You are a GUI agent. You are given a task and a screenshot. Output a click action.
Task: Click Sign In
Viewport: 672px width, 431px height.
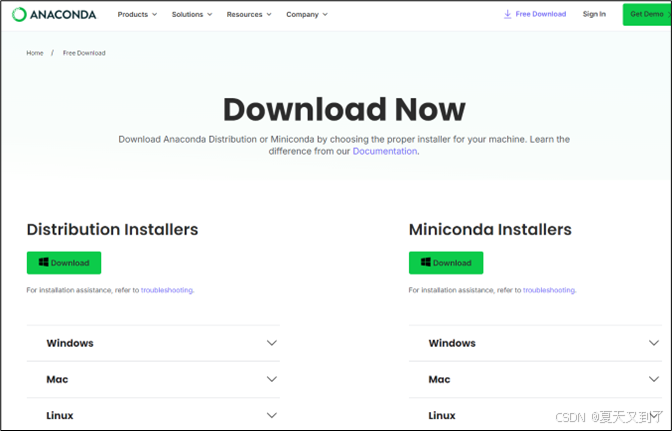point(594,14)
